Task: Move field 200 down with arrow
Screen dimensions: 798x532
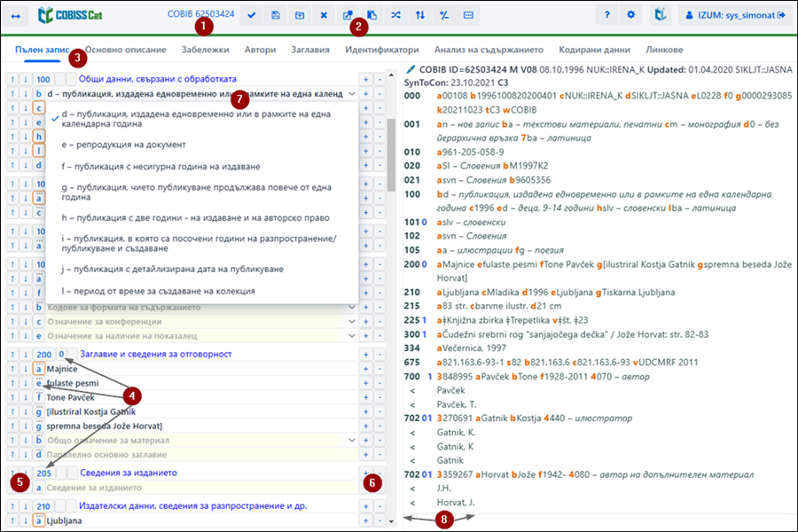Action: tap(26, 355)
